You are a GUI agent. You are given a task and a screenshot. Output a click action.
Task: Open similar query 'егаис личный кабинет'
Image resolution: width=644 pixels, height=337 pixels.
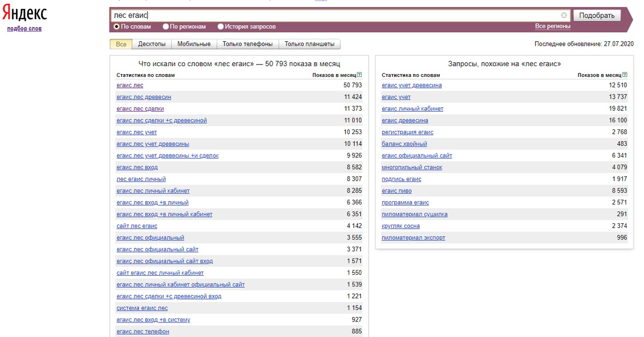[413, 109]
